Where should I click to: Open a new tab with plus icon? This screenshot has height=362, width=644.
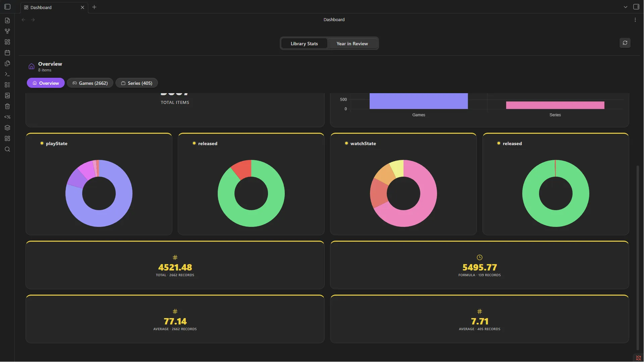94,7
